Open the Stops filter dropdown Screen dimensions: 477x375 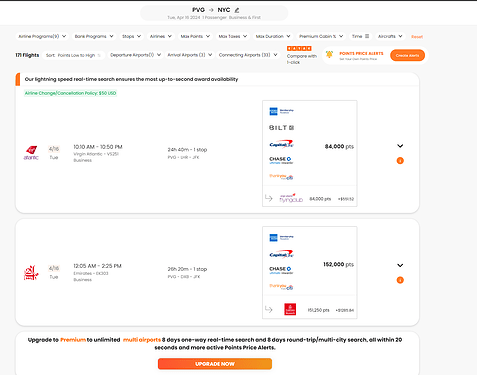131,36
